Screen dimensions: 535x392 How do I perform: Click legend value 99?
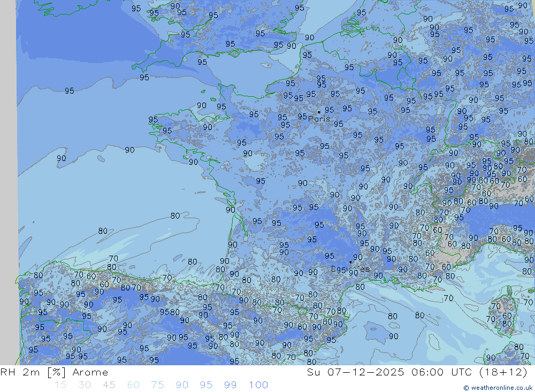pyautogui.click(x=230, y=385)
